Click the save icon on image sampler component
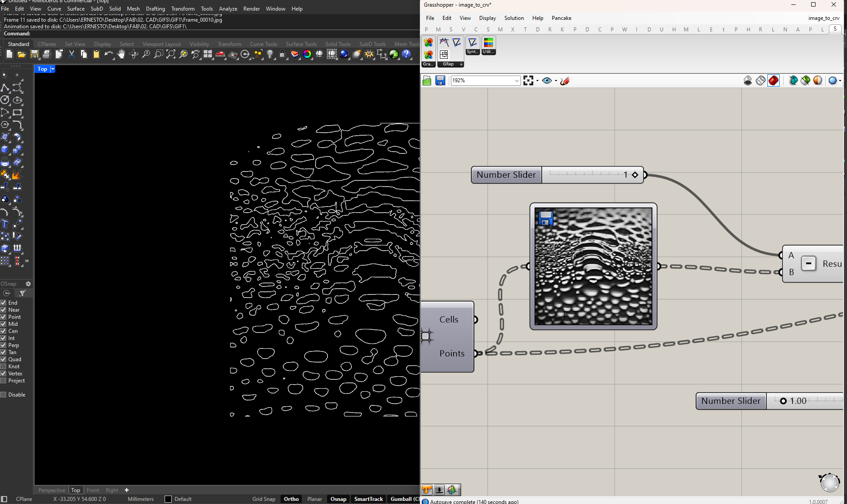The width and height of the screenshot is (847, 504). click(546, 218)
